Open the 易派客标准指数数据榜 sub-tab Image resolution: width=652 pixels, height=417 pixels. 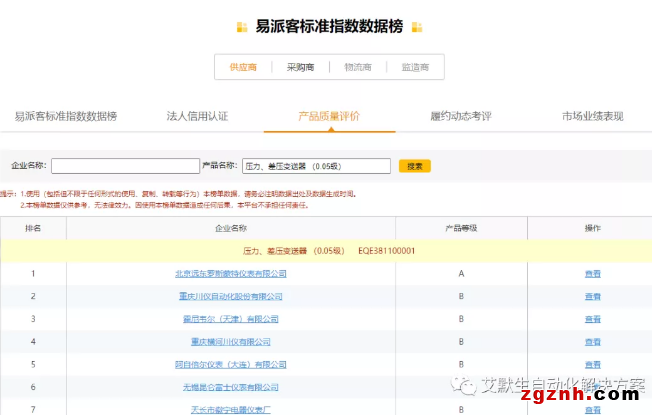(66, 116)
